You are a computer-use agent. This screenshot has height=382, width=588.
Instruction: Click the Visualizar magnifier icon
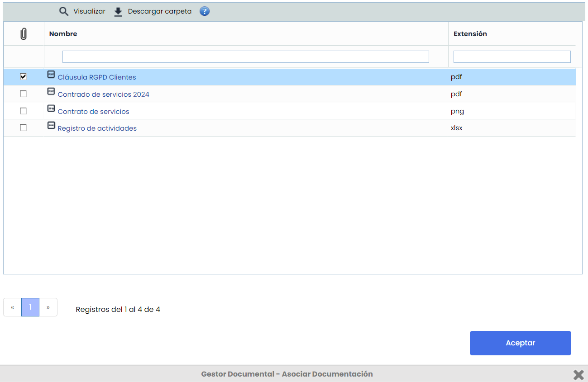64,12
